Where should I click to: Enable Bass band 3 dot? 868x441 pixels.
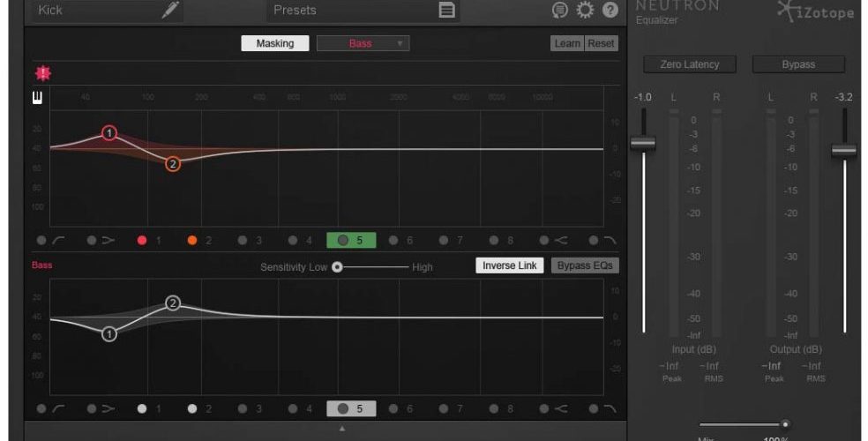(243, 409)
